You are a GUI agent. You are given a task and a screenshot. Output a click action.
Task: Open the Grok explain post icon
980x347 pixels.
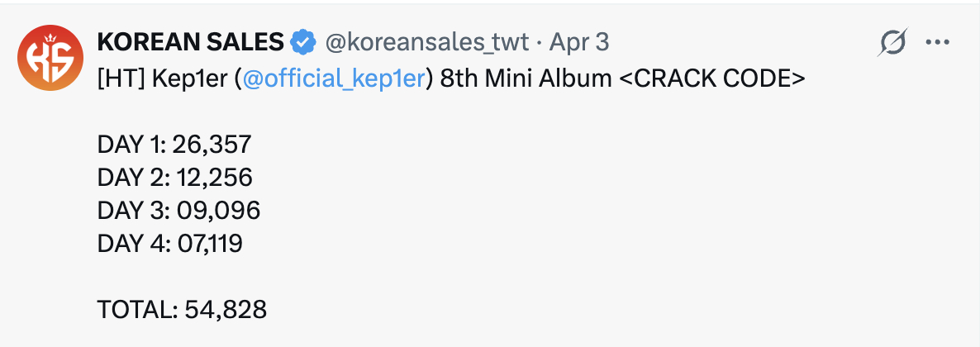pyautogui.click(x=892, y=41)
